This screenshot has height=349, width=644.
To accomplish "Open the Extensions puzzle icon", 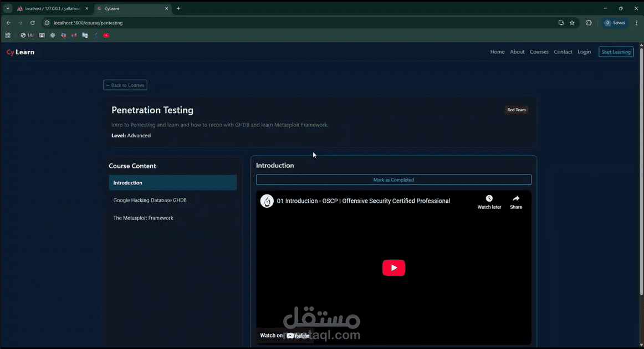I will 589,23.
